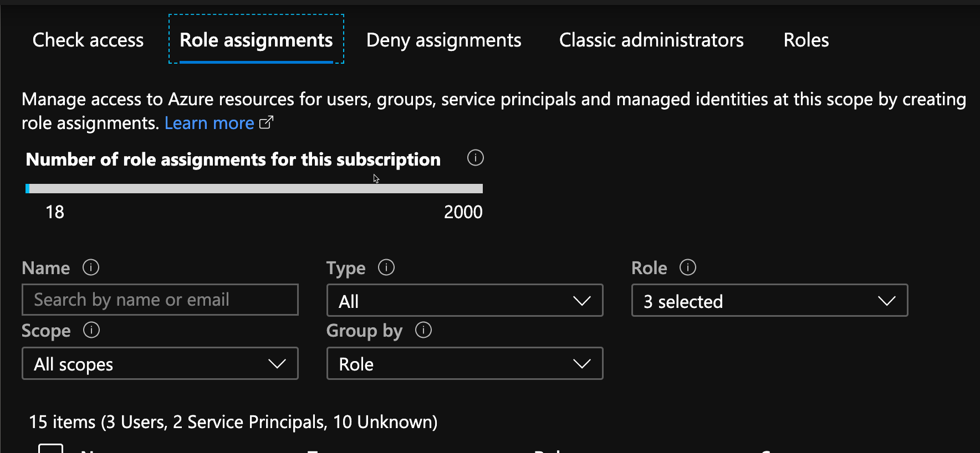Click the info icon next to Name
The image size is (980, 453).
pyautogui.click(x=91, y=267)
